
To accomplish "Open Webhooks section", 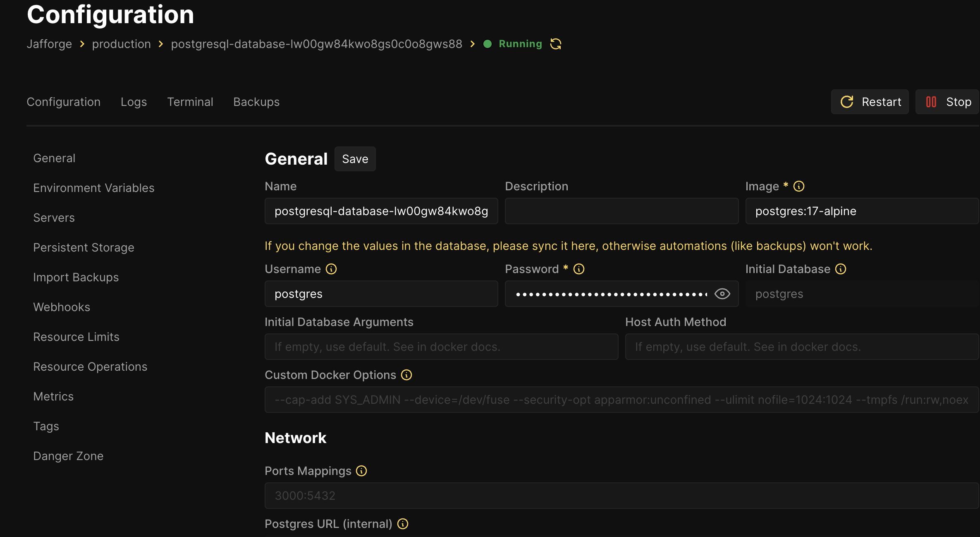I will pyautogui.click(x=62, y=307).
